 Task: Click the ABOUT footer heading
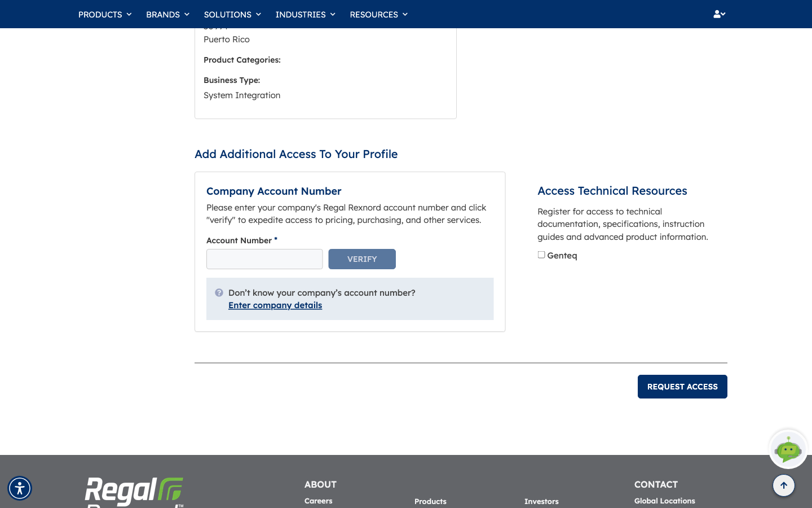[320, 484]
